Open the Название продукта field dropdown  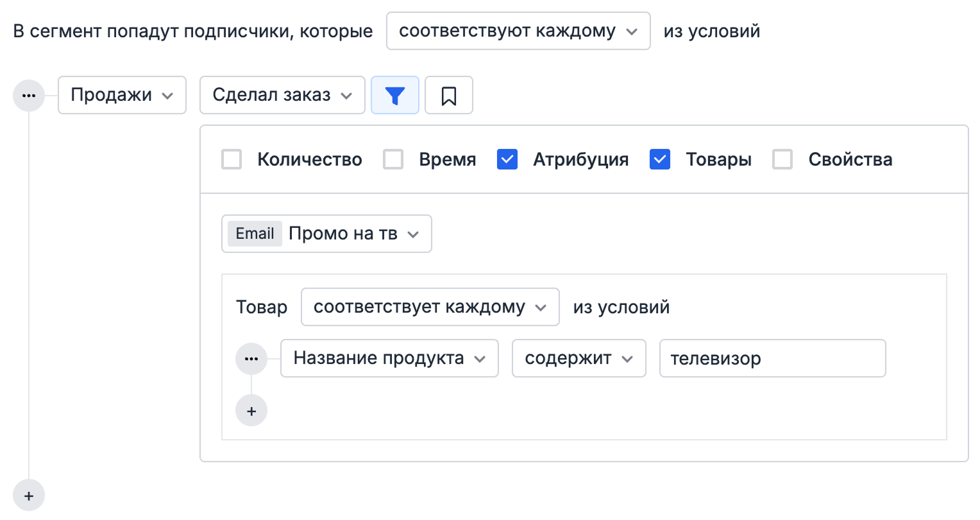pyautogui.click(x=389, y=358)
